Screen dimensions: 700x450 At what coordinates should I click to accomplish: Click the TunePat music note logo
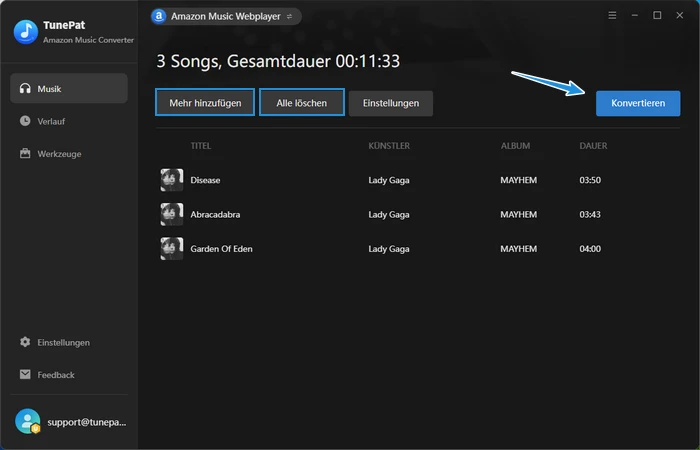click(x=26, y=32)
